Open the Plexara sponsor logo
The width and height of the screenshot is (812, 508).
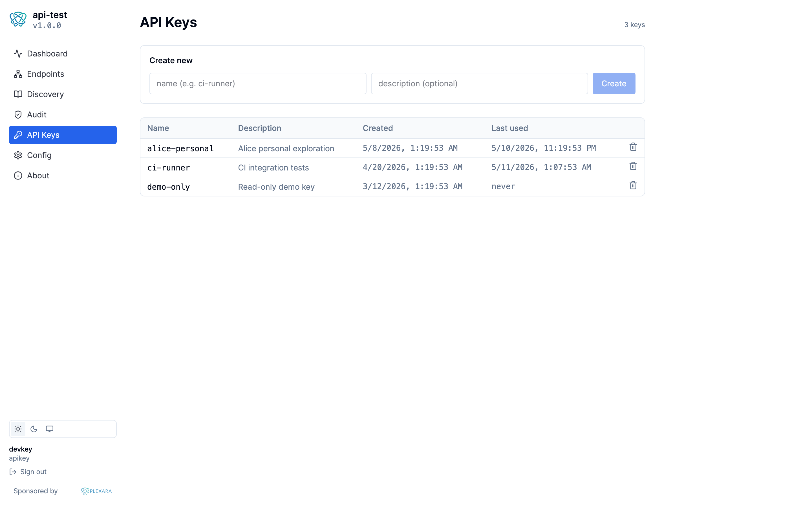(x=96, y=491)
